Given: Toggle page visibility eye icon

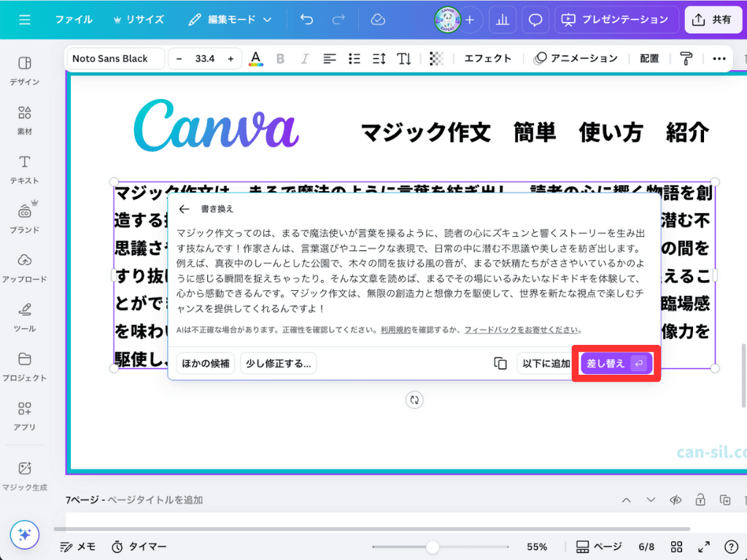Looking at the screenshot, I should (x=676, y=500).
